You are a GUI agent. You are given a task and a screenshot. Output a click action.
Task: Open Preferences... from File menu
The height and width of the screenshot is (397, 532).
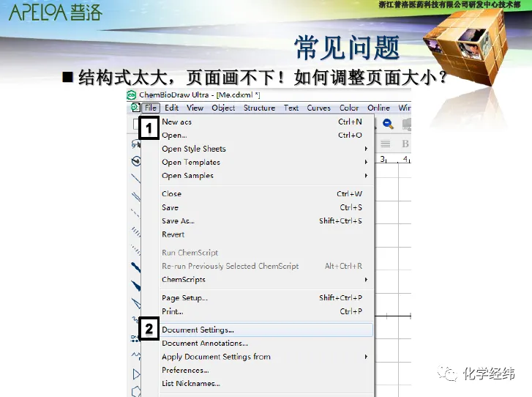point(266,370)
